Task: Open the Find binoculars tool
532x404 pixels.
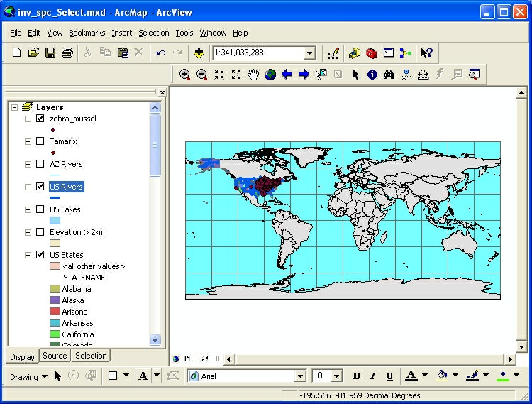Action: point(389,75)
